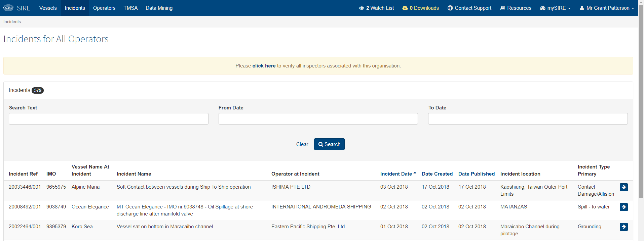Screen dimensions: 644x241
Task: Open the TMSA menu
Action: point(130,8)
